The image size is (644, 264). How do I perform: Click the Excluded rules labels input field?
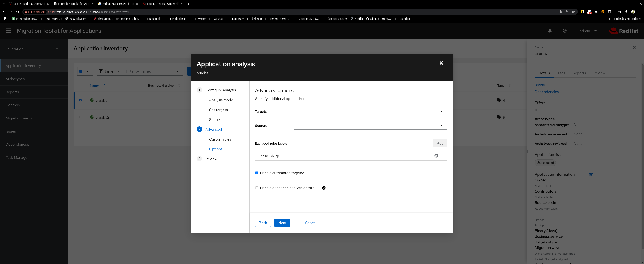[x=363, y=143]
